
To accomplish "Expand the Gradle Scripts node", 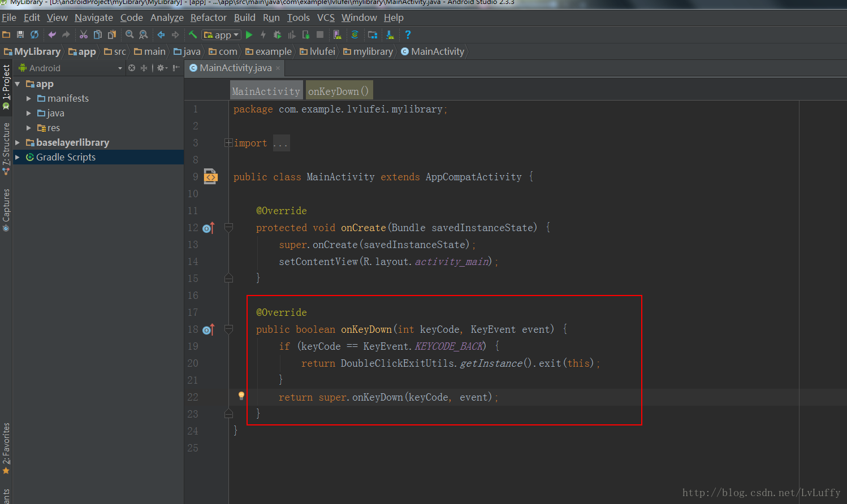I will [18, 157].
